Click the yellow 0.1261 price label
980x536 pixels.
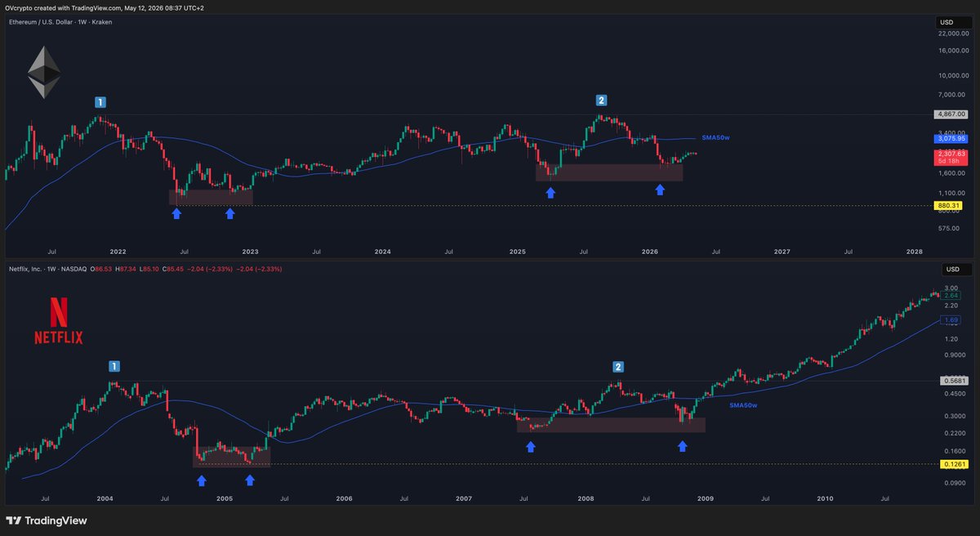coord(952,464)
